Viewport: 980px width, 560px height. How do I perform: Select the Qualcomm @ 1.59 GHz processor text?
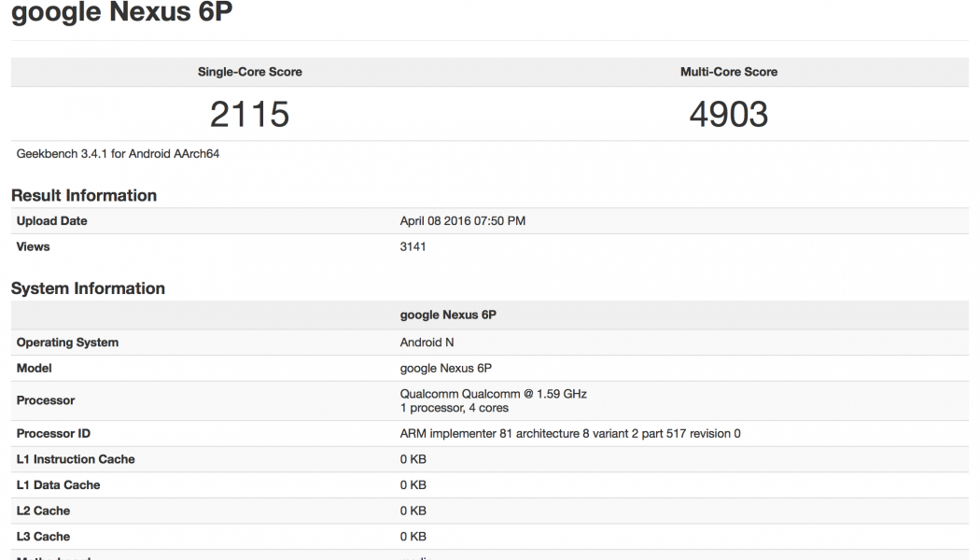click(x=493, y=394)
